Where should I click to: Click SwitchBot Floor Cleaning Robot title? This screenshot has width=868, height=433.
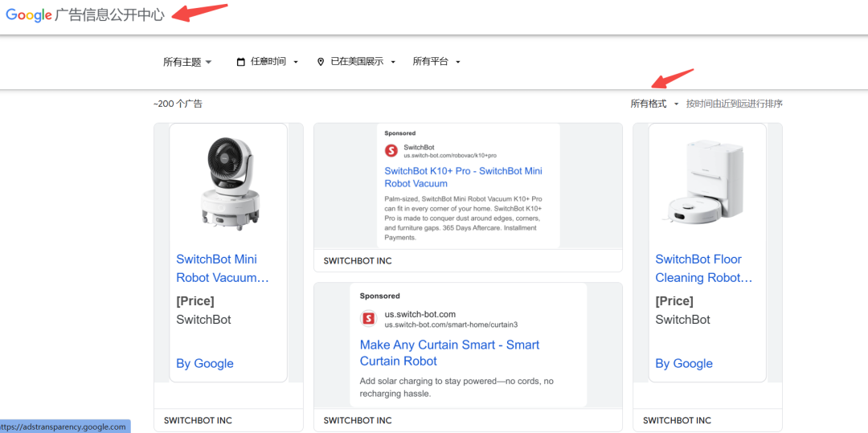(703, 268)
